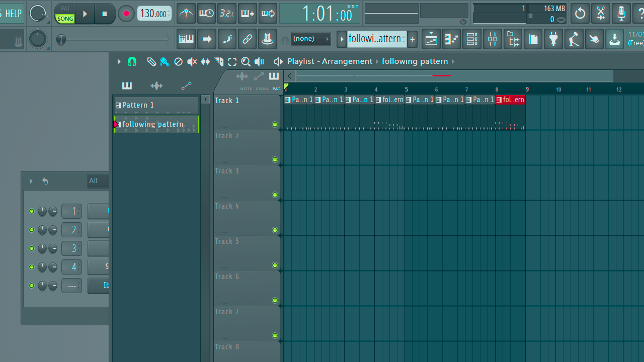Select the Zoom magnifier tool
The width and height of the screenshot is (644, 362).
coord(246,61)
